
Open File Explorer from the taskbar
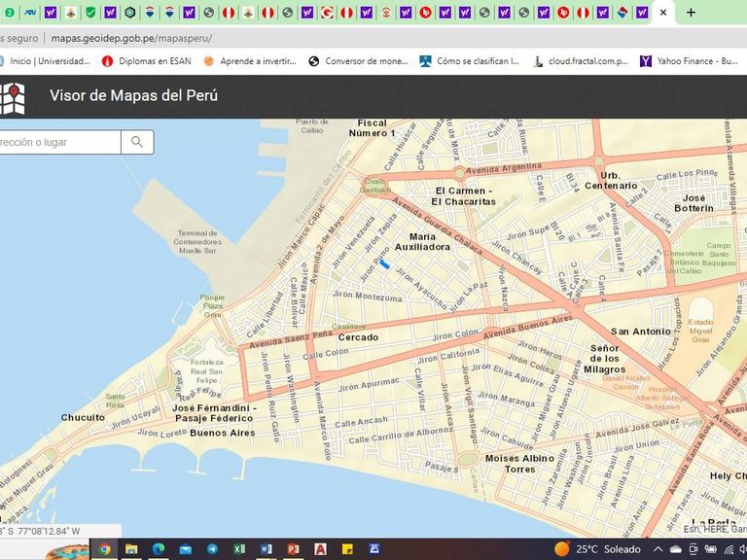point(131,549)
